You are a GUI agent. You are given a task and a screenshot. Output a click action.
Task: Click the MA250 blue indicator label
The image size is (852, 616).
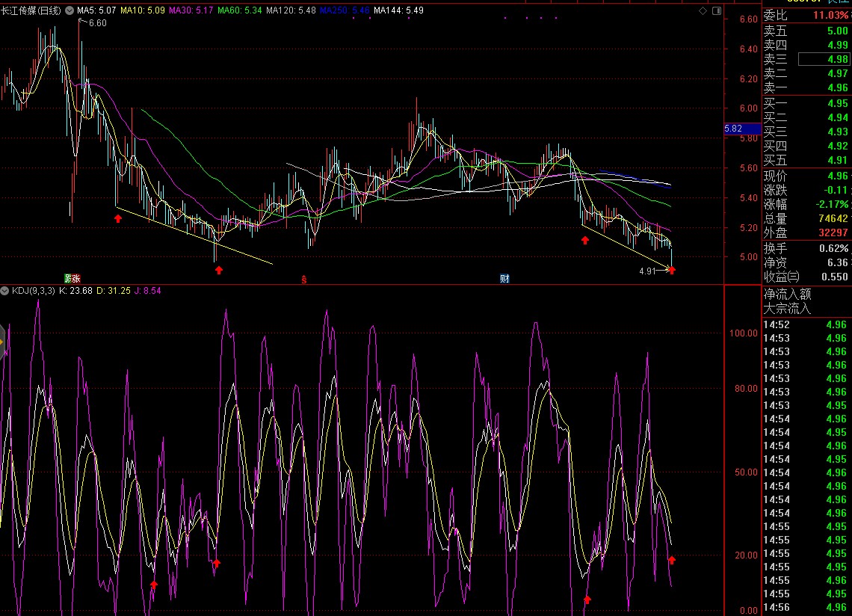pyautogui.click(x=345, y=11)
